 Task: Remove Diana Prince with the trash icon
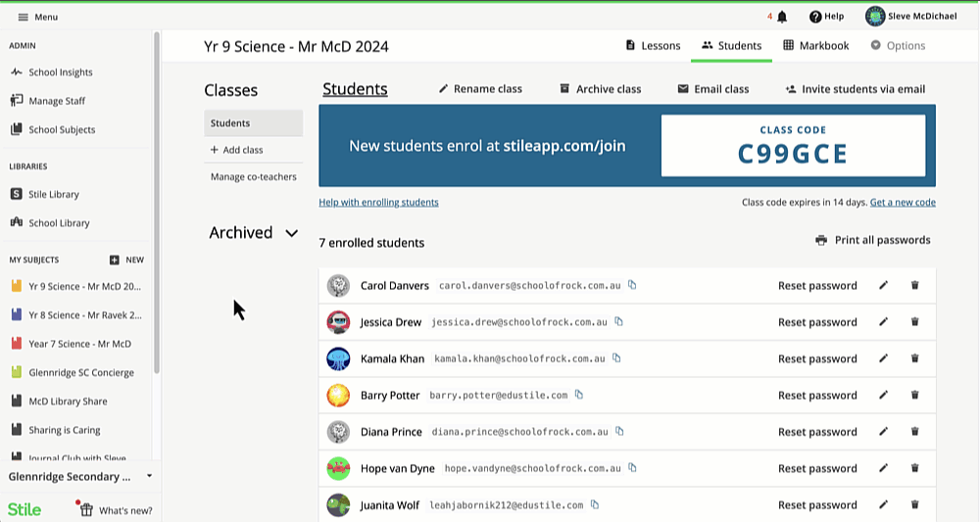click(915, 432)
